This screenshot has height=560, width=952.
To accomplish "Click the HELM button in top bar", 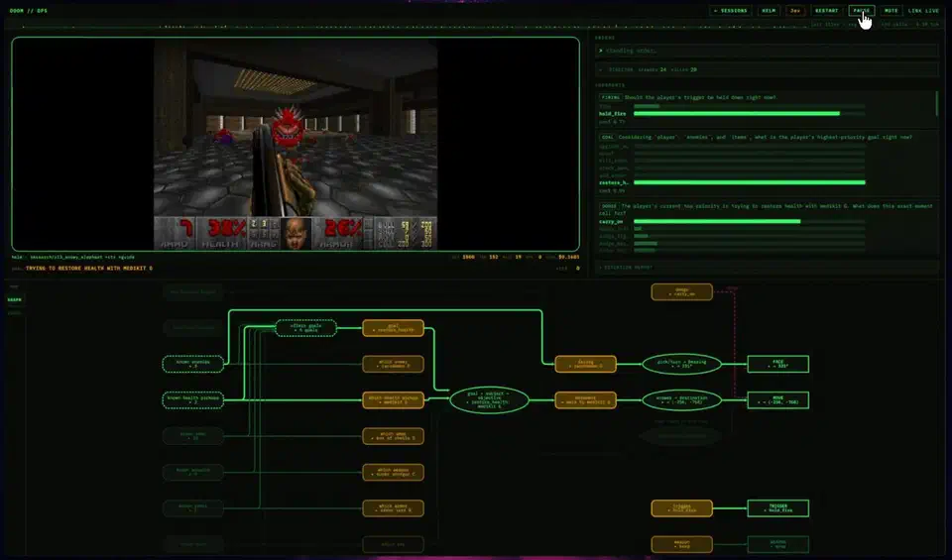I will pos(769,10).
